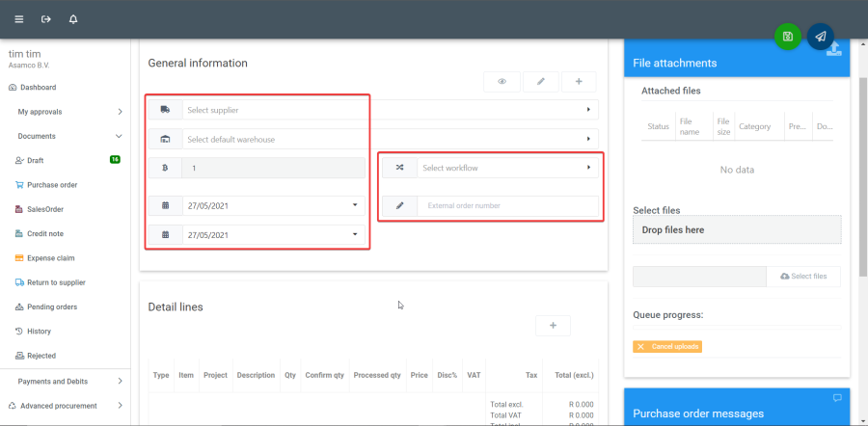Click the Cancel uploads button

click(x=667, y=346)
